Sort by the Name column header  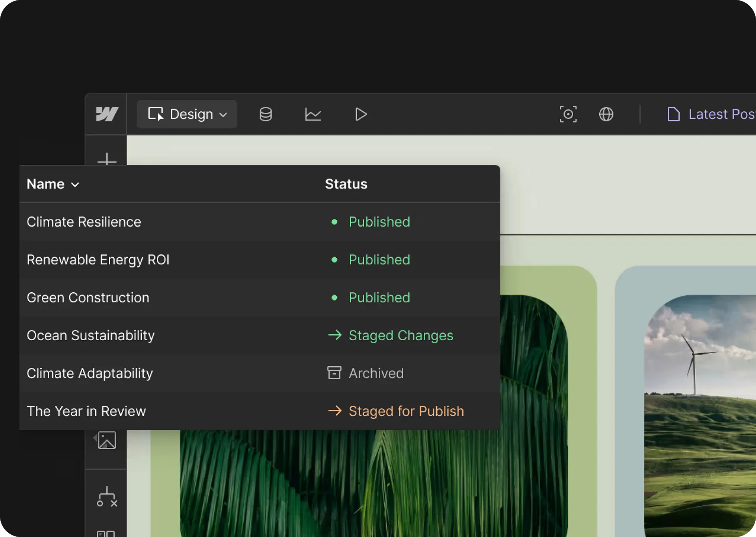[53, 184]
